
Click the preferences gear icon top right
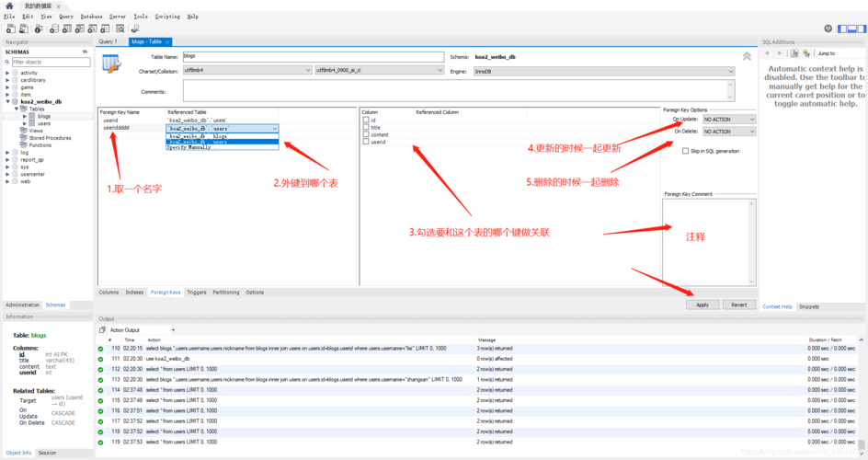coord(828,29)
